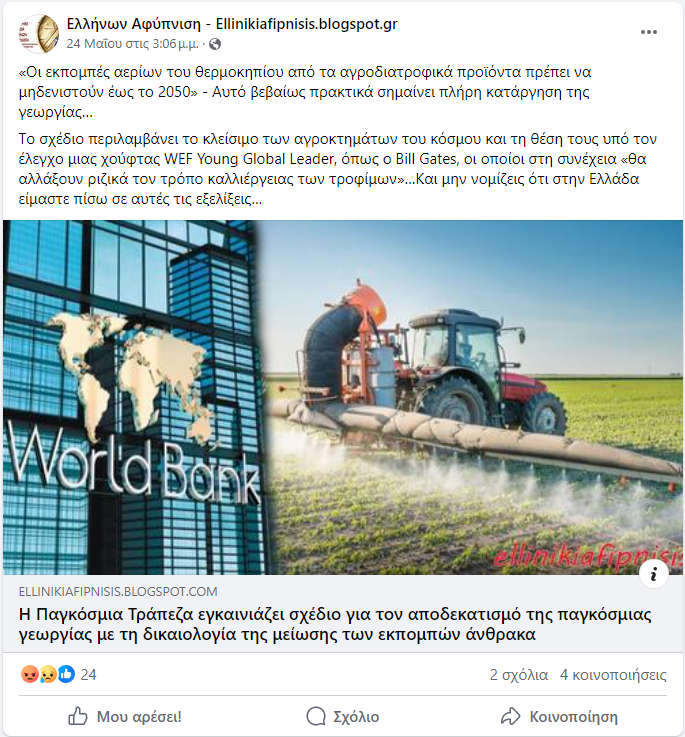This screenshot has width=685, height=737.
Task: Click the thumbs-up Μου αρέσει button icon
Action: pyautogui.click(x=78, y=716)
